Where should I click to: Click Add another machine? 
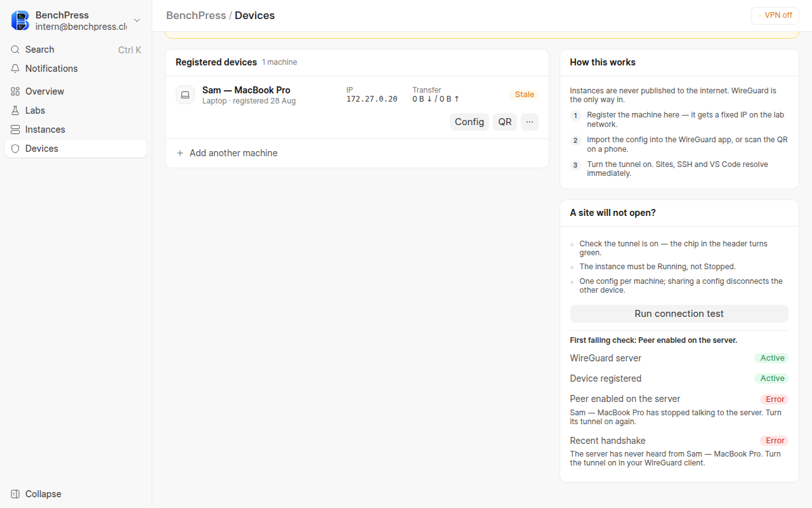[233, 153]
